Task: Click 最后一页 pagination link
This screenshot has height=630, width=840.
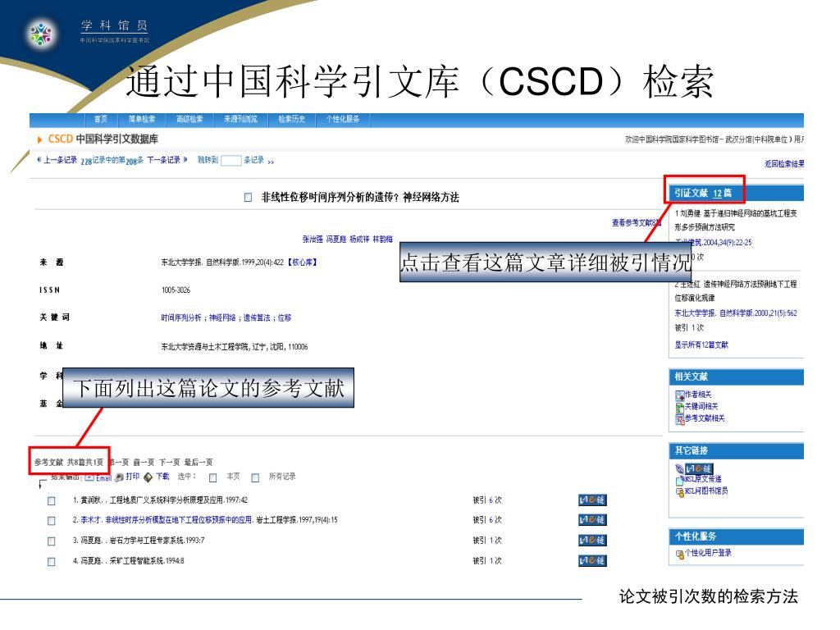Action: point(199,463)
